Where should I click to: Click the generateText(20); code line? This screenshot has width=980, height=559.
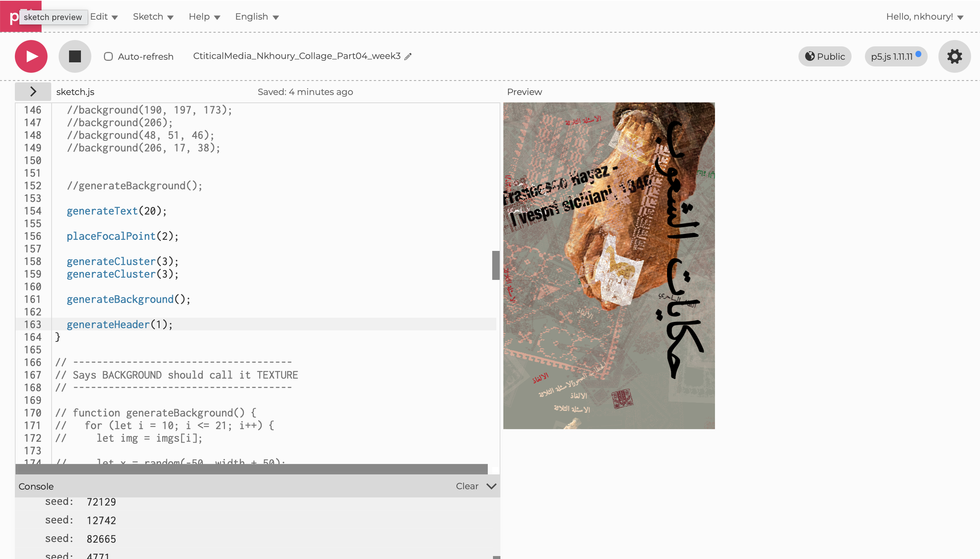click(x=116, y=211)
